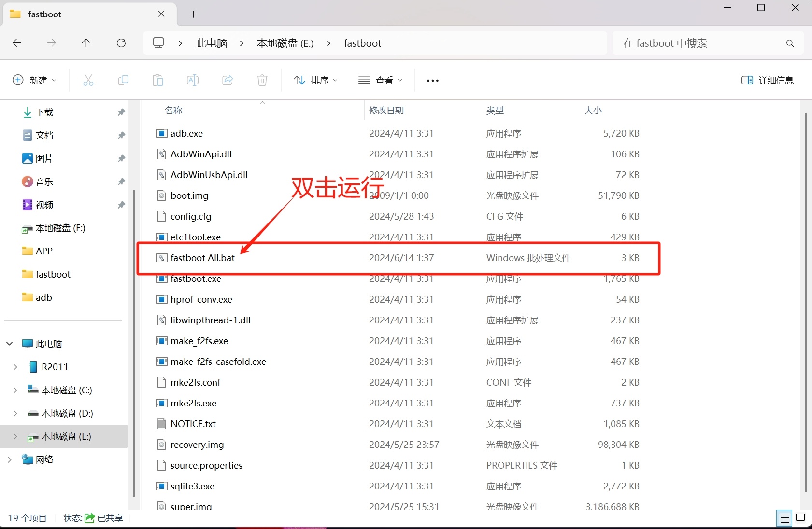The height and width of the screenshot is (529, 812).
Task: Click inside the fastboot search box
Action: coord(696,43)
